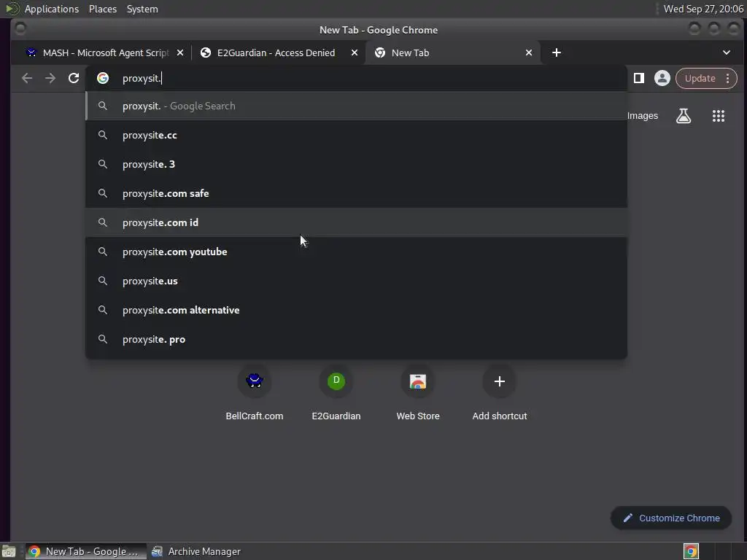Select the 'proxysite.com youtube' suggestion
The image size is (747, 560).
click(x=356, y=252)
